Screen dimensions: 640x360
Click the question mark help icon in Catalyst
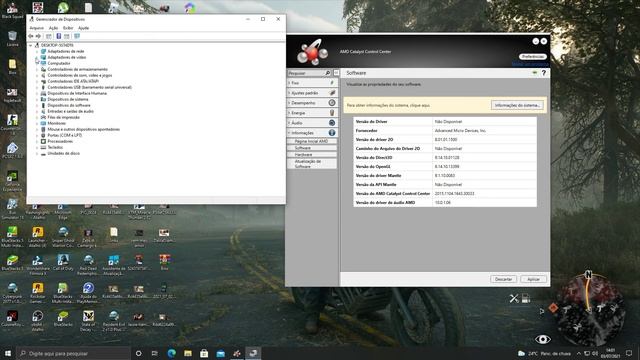pos(544,73)
